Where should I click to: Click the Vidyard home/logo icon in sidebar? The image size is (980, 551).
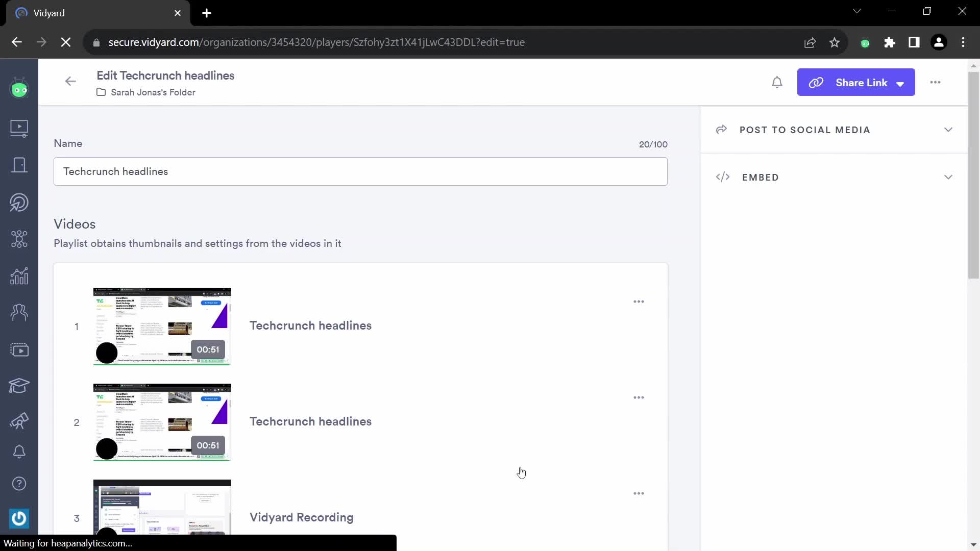(19, 89)
